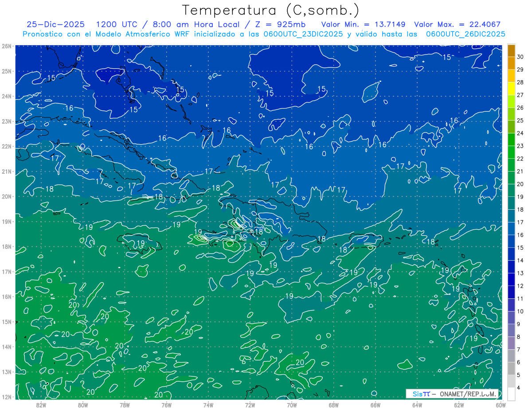Click longitude axis label '80W'
This screenshot has height=411, width=532.
(x=83, y=405)
